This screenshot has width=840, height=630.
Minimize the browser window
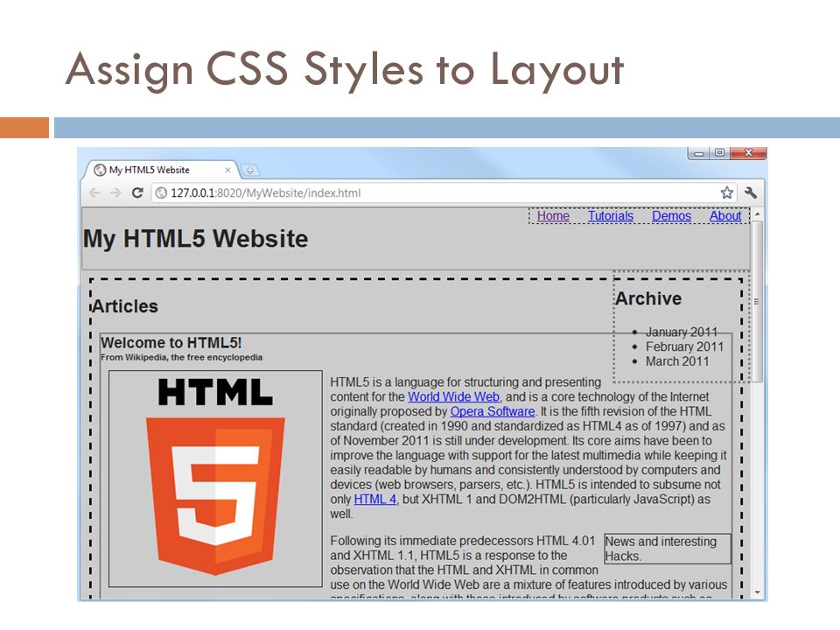[698, 153]
